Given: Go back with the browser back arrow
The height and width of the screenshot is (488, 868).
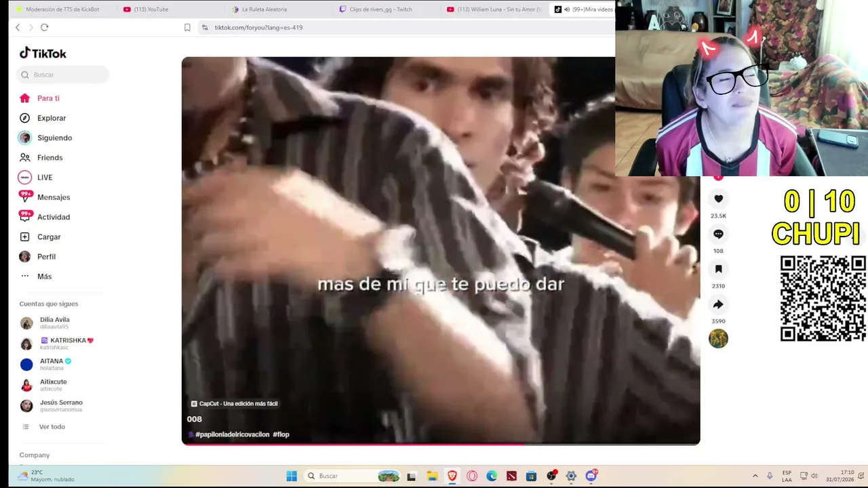Looking at the screenshot, I should tap(18, 27).
